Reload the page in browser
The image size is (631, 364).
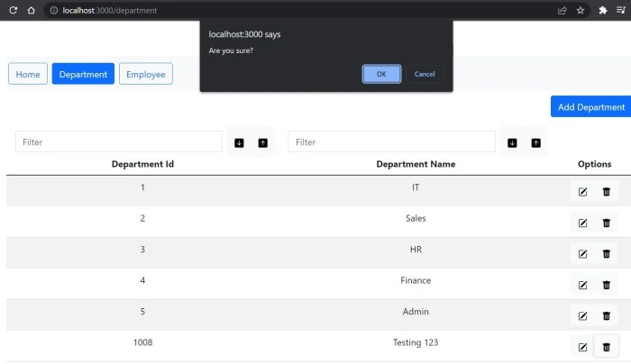pos(14,11)
